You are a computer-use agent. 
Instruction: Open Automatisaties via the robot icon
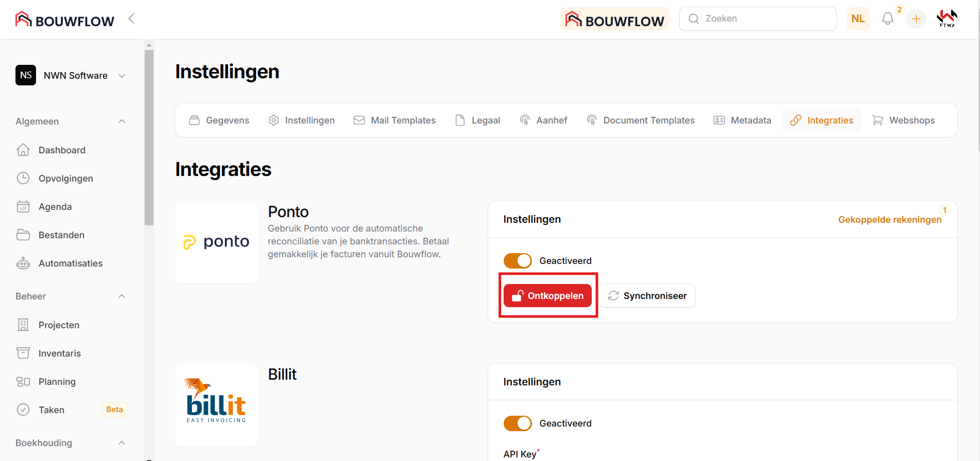23,263
